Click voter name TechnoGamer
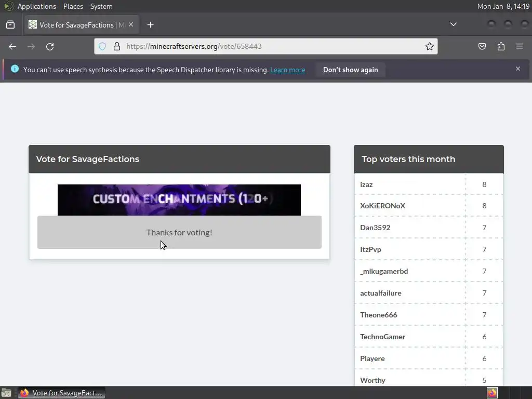 click(382, 337)
